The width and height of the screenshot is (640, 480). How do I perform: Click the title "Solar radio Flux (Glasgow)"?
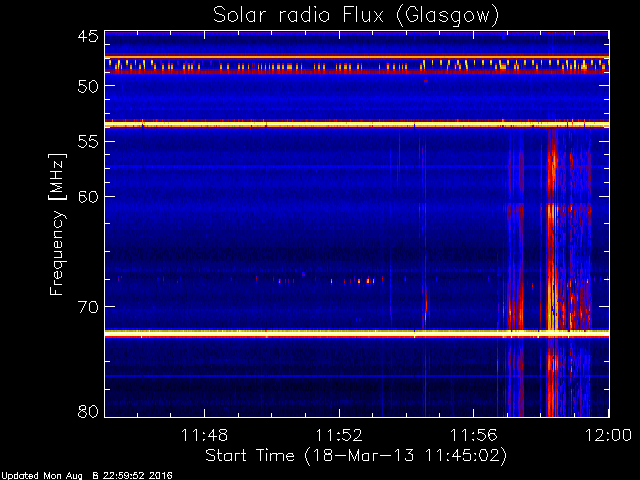tap(356, 16)
